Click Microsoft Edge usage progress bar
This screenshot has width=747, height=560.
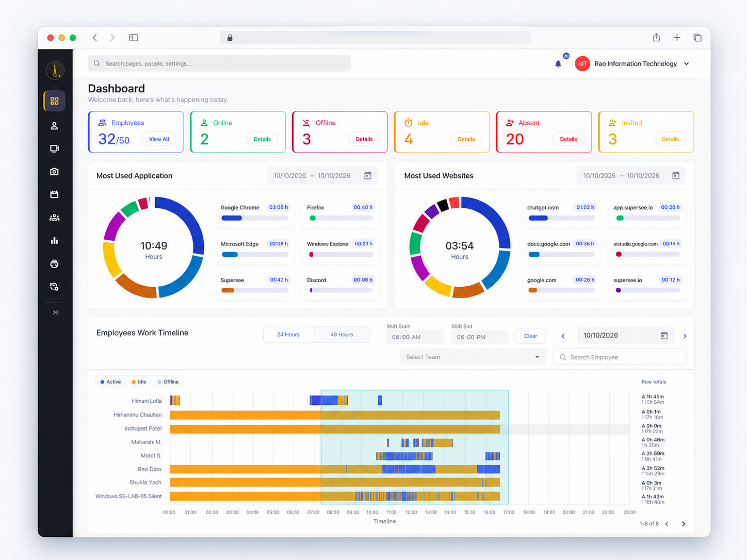coord(255,255)
